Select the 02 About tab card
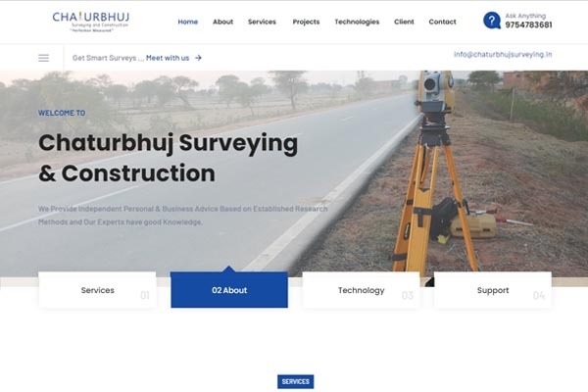This screenshot has height=392, width=588. (229, 290)
